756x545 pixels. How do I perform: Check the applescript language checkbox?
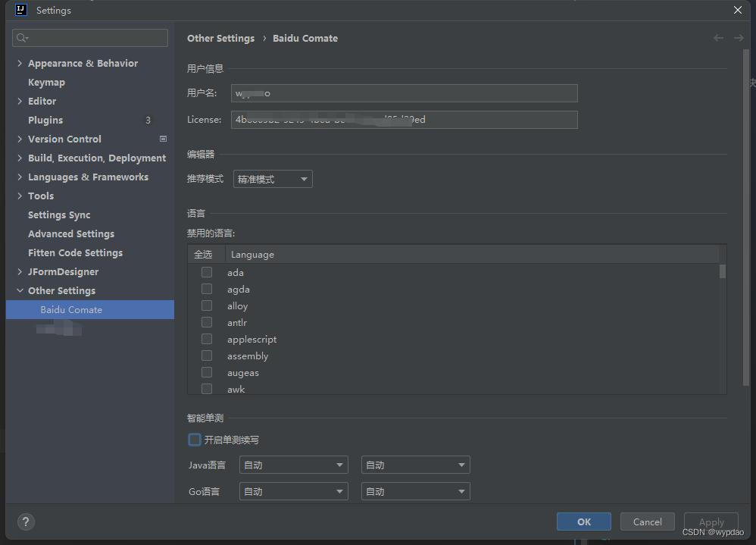(206, 339)
